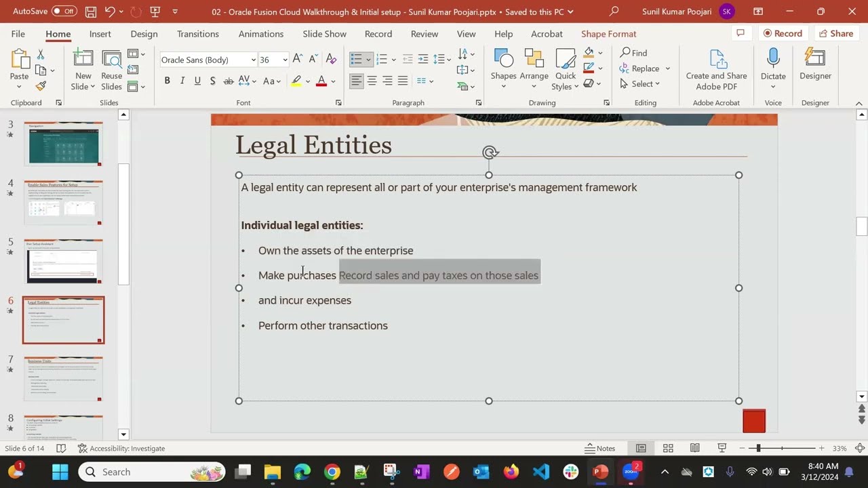
Task: Open the Animations tab
Action: [x=261, y=34]
